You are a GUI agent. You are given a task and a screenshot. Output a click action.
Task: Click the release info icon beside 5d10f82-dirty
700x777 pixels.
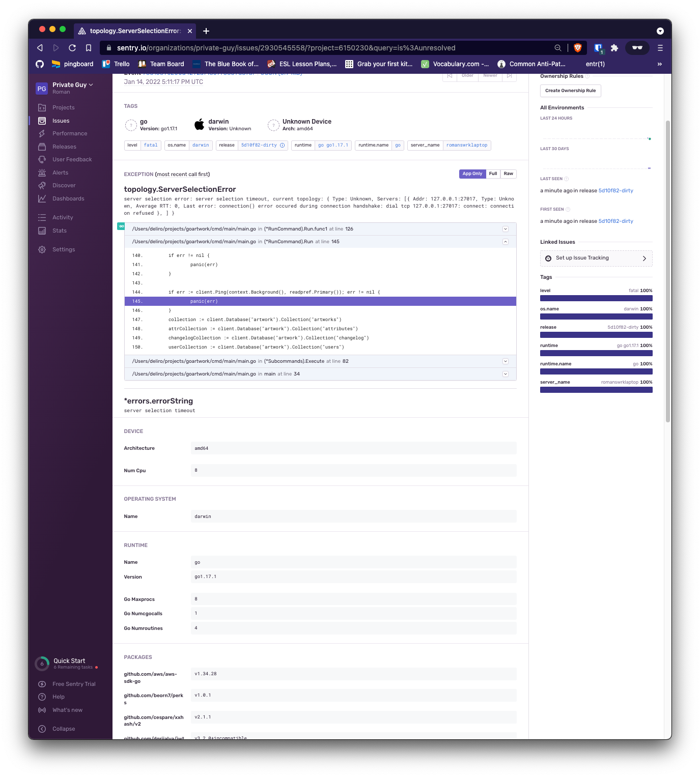tap(282, 145)
